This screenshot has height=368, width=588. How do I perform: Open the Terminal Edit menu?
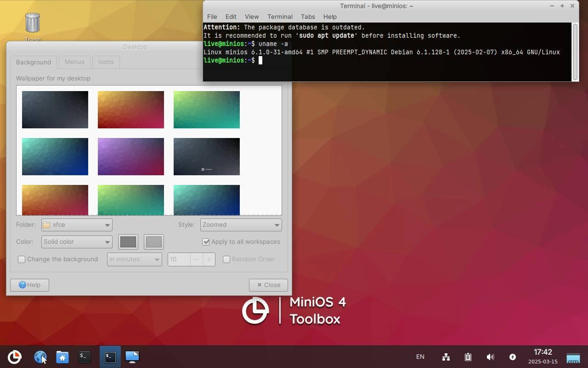coord(231,17)
